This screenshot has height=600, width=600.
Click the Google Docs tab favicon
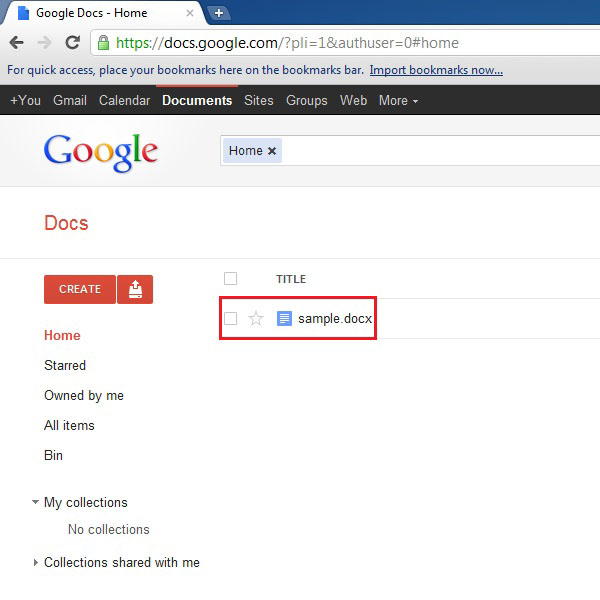pyautogui.click(x=24, y=13)
